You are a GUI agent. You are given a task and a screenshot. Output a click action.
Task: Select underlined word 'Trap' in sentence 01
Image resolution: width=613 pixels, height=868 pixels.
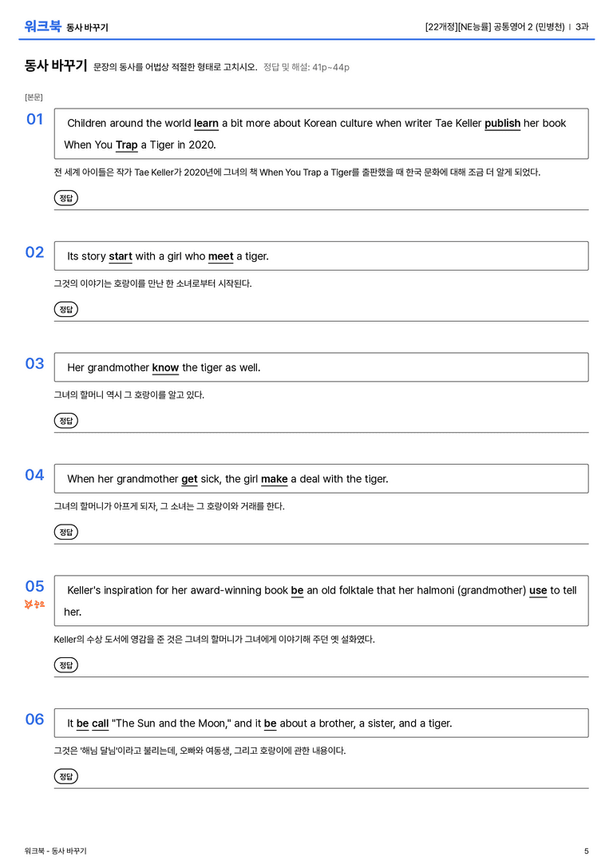coord(127,145)
